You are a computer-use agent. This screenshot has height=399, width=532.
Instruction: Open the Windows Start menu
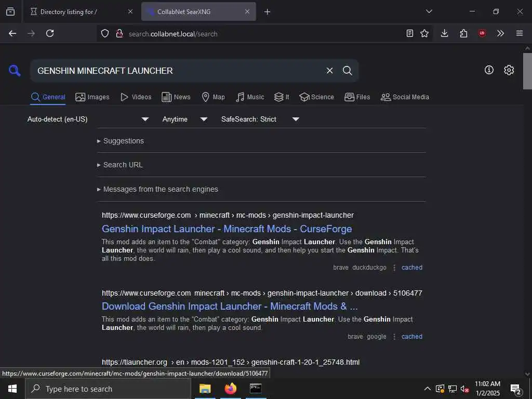click(x=12, y=389)
